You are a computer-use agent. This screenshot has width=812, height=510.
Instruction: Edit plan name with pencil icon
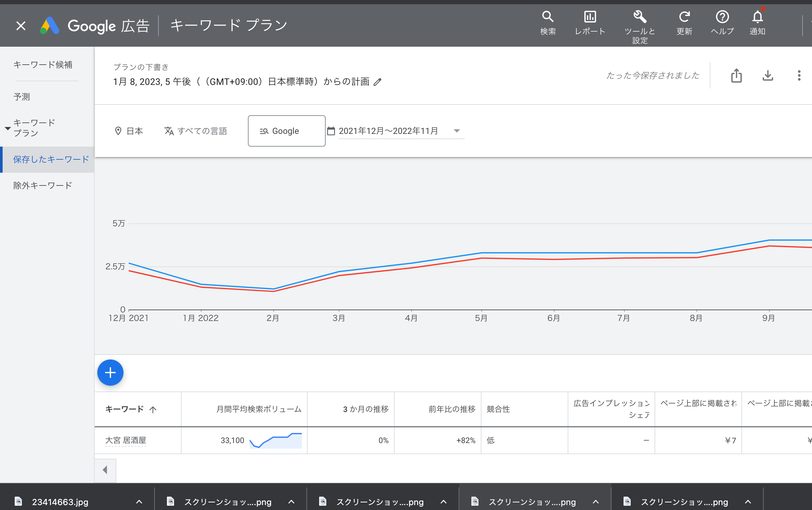[x=378, y=82]
